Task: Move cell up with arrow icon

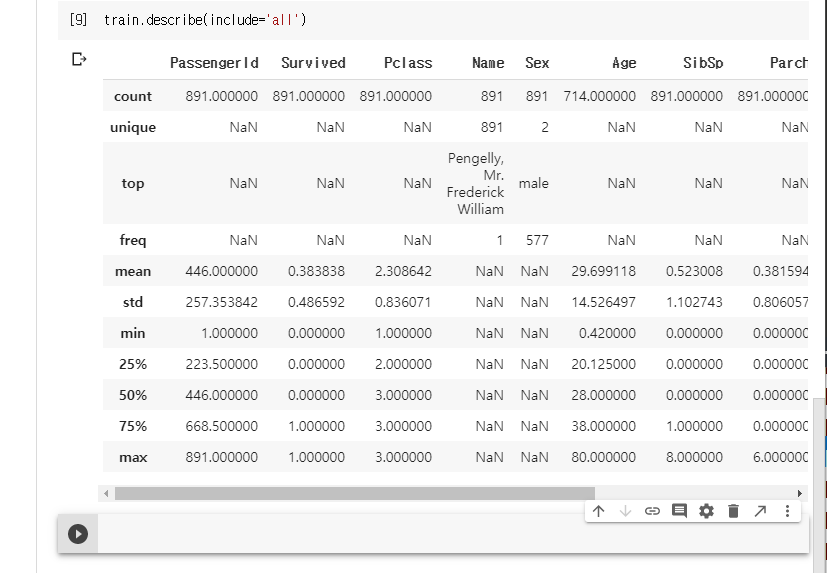Action: [x=598, y=511]
